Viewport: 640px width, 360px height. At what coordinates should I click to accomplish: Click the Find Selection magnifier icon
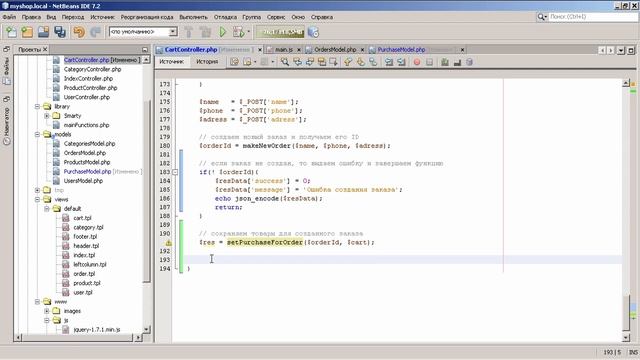coord(285,62)
